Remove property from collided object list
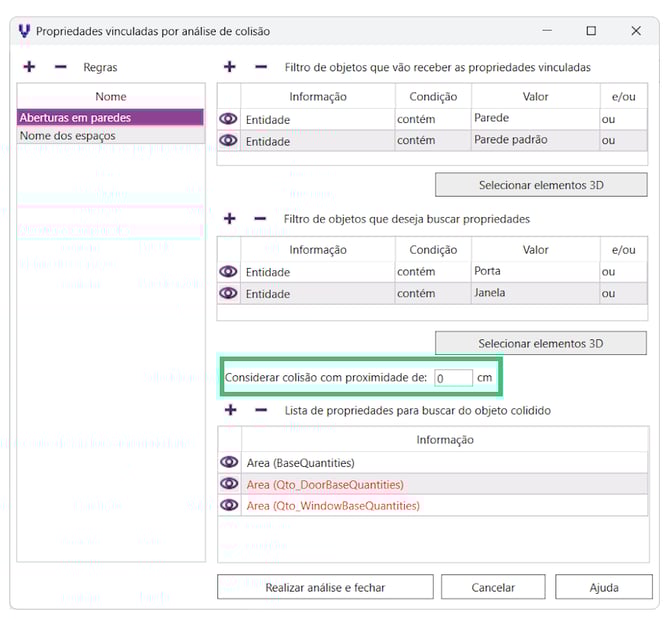Screen dimensions: 670x619 [261, 410]
